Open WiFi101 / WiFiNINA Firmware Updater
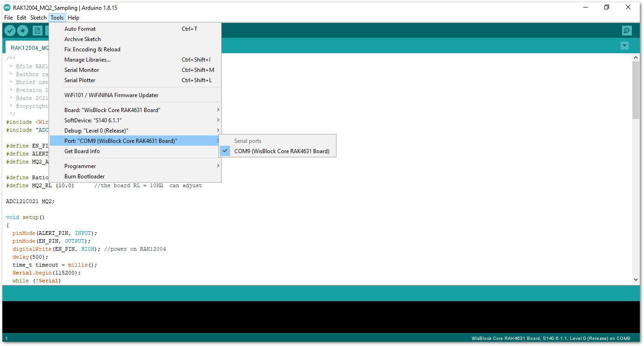 tap(135, 95)
